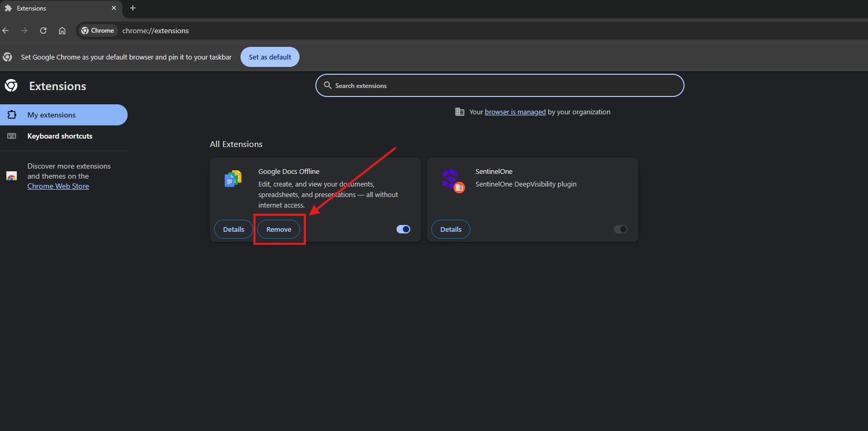Viewport: 868px width, 431px height.
Task: Close the Extensions browser tab
Action: (114, 8)
